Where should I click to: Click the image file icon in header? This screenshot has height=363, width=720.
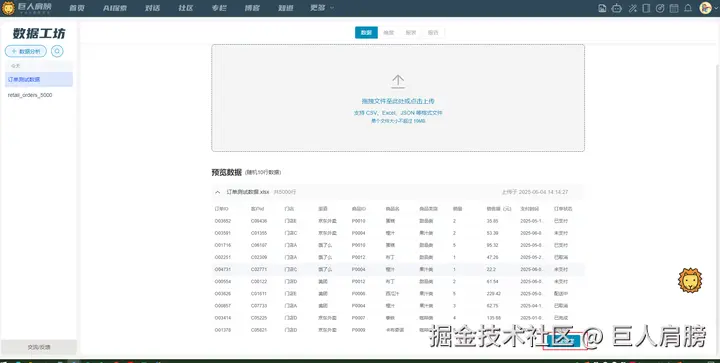point(602,8)
